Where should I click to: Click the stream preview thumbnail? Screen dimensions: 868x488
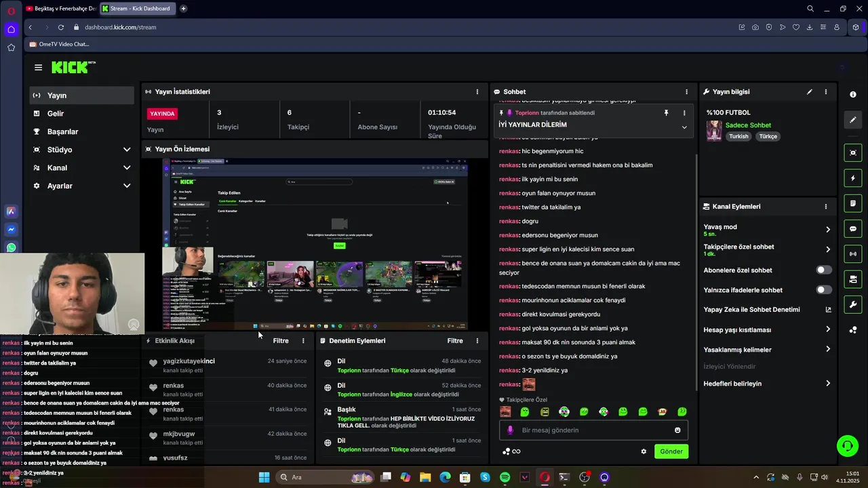[315, 244]
